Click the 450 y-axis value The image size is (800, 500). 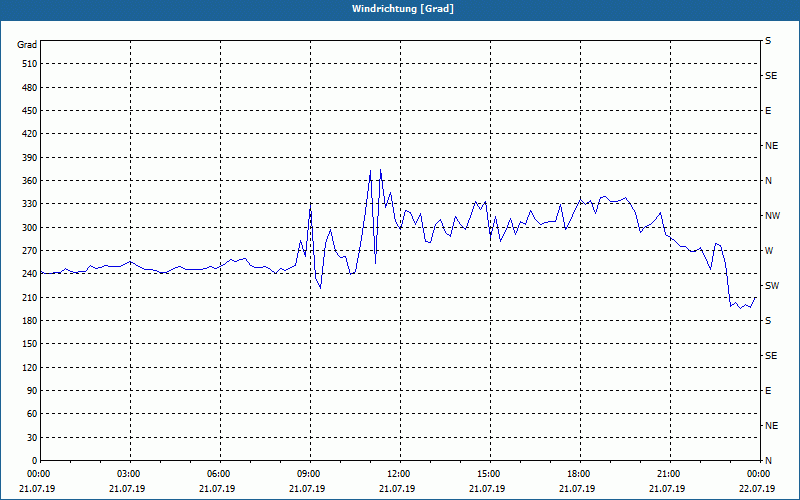(30, 111)
